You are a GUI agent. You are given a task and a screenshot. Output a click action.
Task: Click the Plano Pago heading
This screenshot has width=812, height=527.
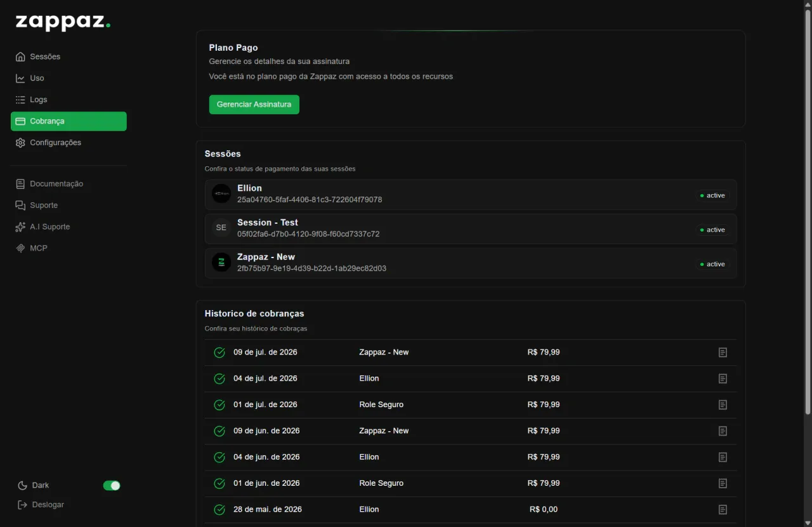pyautogui.click(x=233, y=48)
